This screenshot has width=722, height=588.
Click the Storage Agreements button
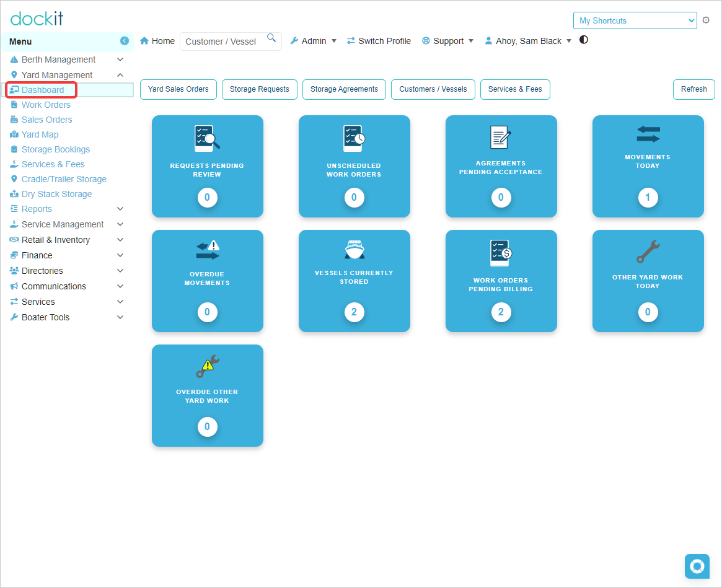click(x=344, y=89)
